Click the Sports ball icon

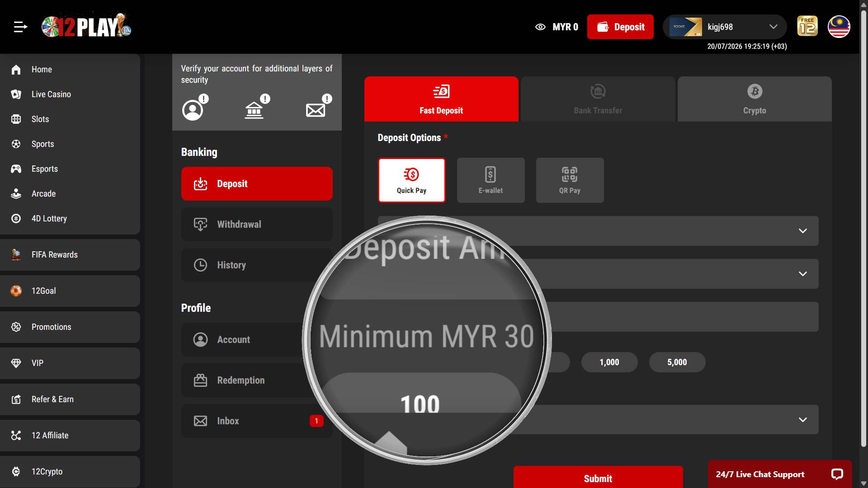tap(16, 144)
